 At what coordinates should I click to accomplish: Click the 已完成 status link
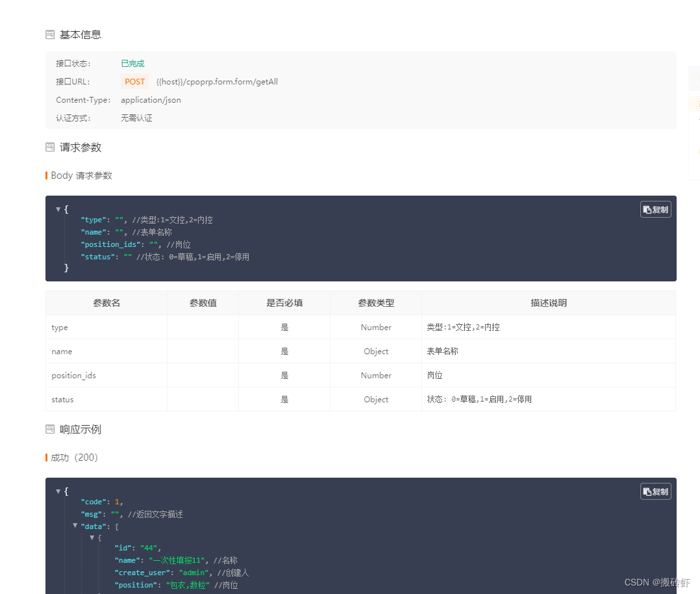click(x=132, y=63)
